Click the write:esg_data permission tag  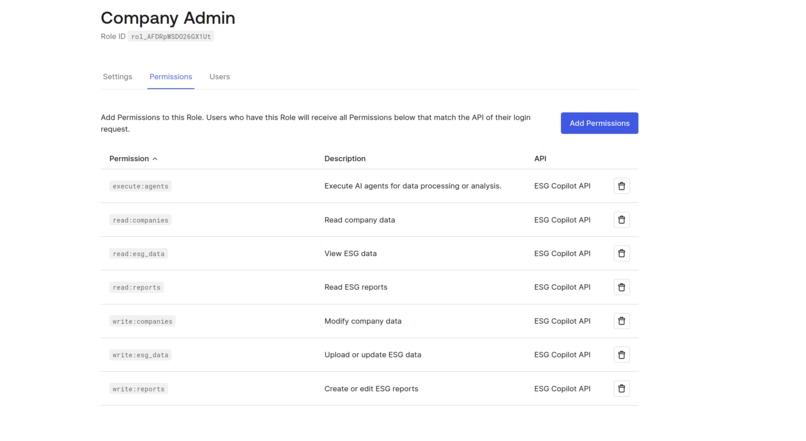click(x=140, y=355)
